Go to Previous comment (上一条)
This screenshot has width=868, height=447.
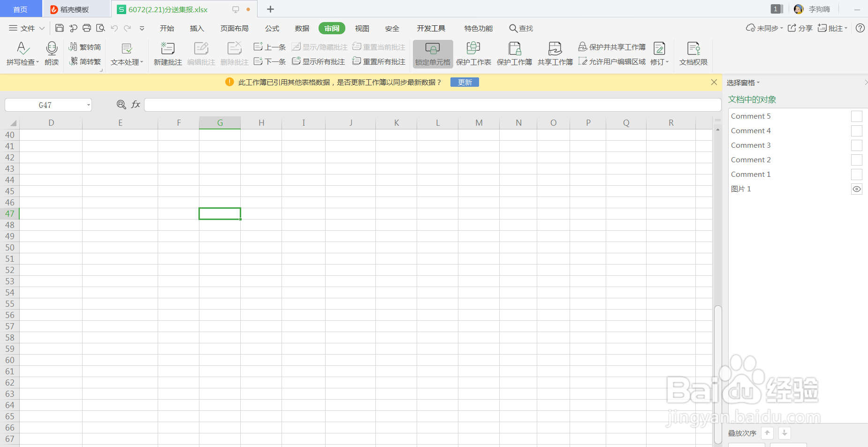tap(270, 47)
